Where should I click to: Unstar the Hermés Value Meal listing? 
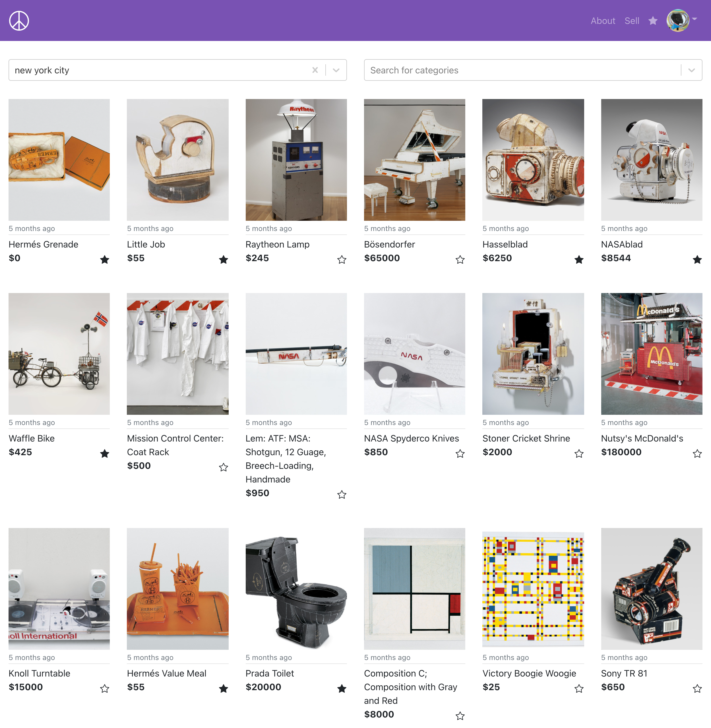223,688
